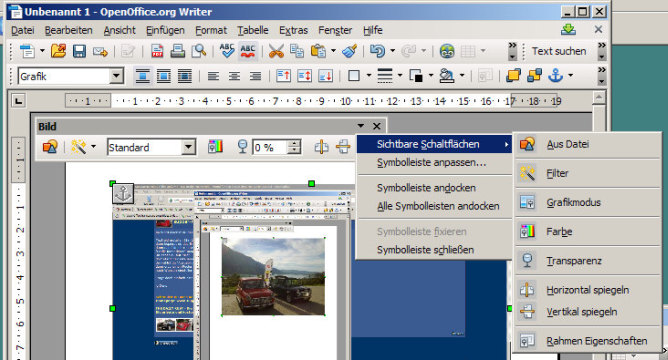Open the Format menu
The height and width of the screenshot is (360, 668).
tap(211, 30)
